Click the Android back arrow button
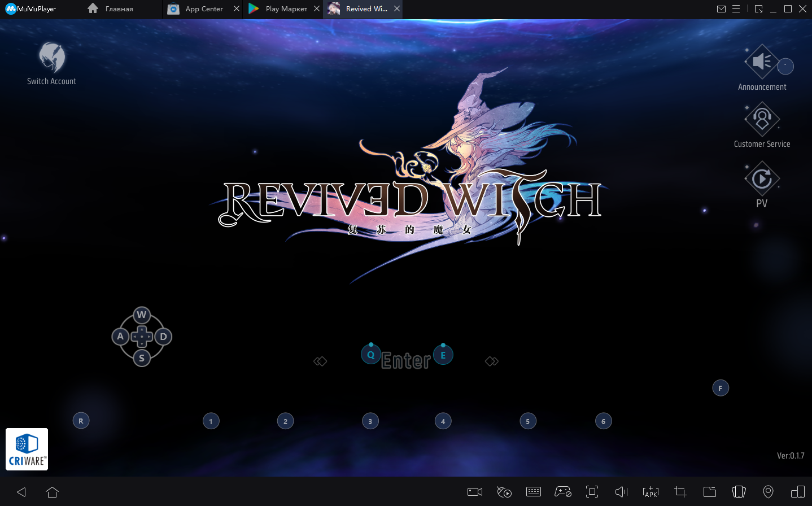Viewport: 812px width, 506px height. pos(21,492)
